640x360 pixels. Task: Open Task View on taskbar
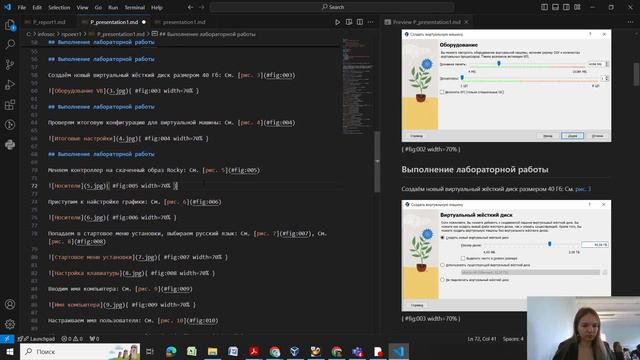[150, 351]
